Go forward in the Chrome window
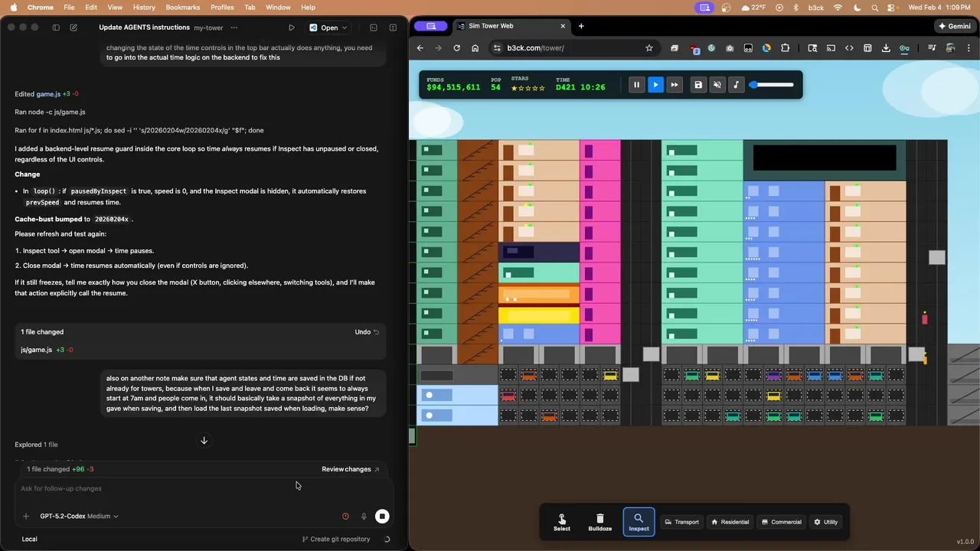Viewport: 980px width, 551px height. (439, 48)
